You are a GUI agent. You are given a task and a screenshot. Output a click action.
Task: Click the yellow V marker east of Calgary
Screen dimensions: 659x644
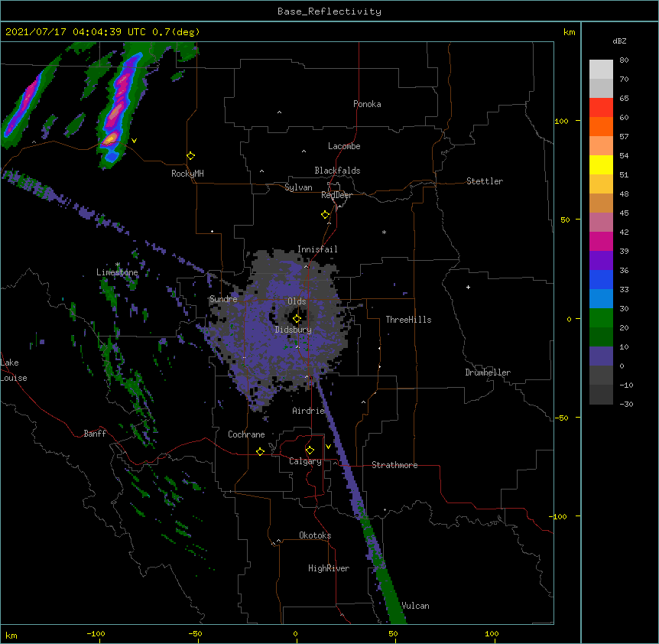click(328, 447)
